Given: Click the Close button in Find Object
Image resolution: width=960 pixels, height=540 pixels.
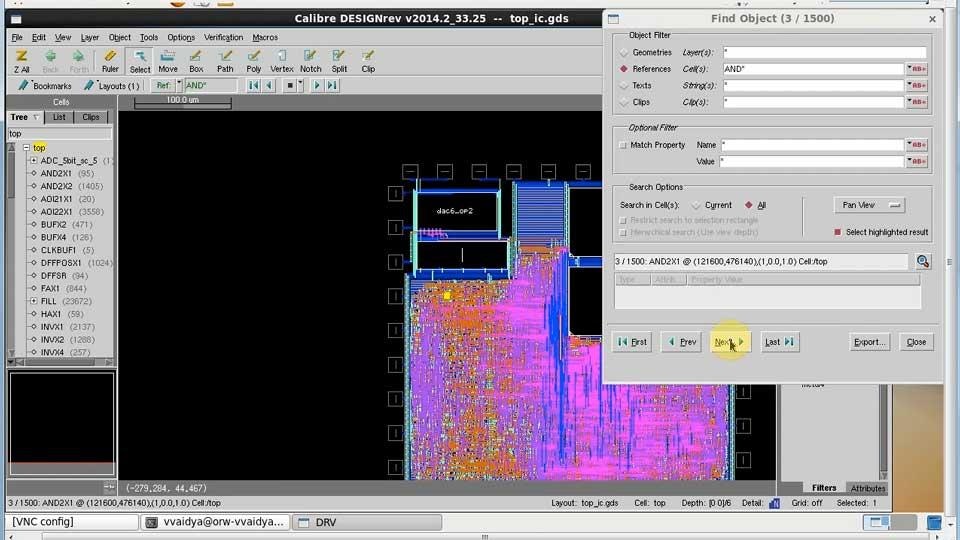Looking at the screenshot, I should 917,342.
